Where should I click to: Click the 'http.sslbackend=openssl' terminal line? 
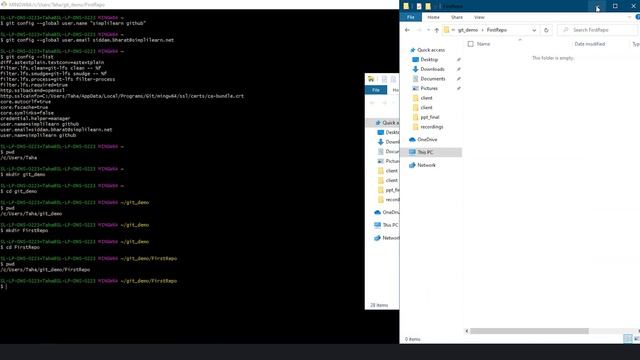pos(33,91)
